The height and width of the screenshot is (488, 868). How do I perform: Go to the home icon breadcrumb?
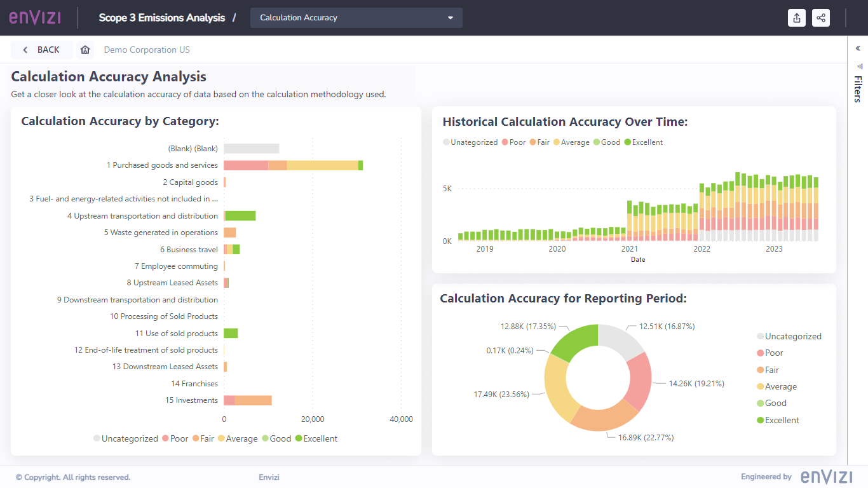85,50
